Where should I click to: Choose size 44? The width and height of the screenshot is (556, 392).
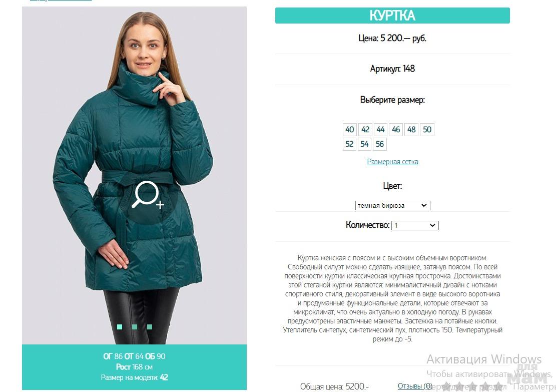pyautogui.click(x=380, y=130)
